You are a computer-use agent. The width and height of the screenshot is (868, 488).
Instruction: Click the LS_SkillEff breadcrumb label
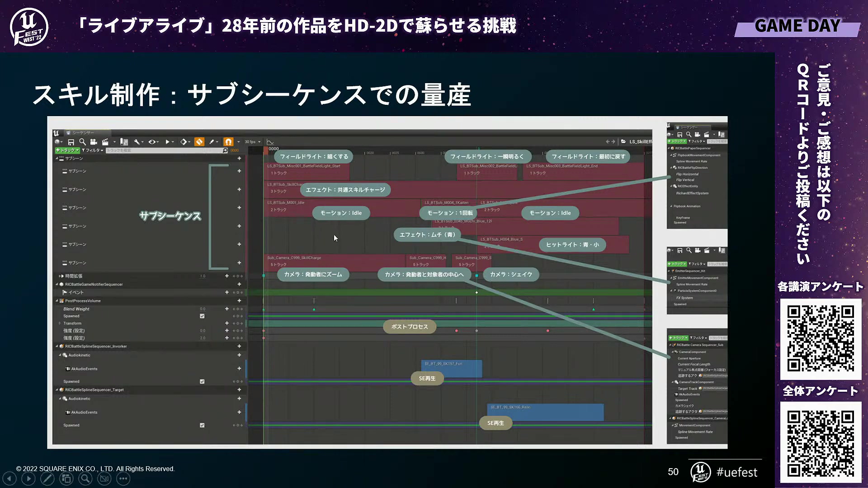click(640, 142)
